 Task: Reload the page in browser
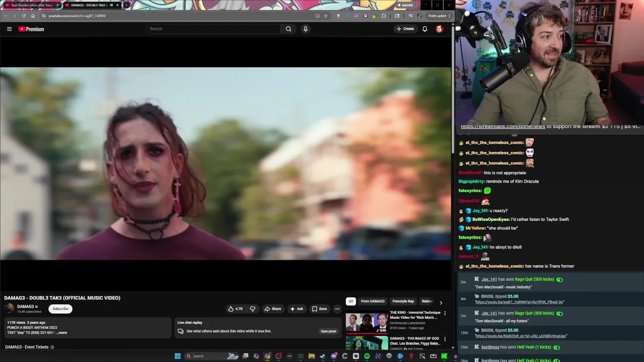[x=24, y=16]
